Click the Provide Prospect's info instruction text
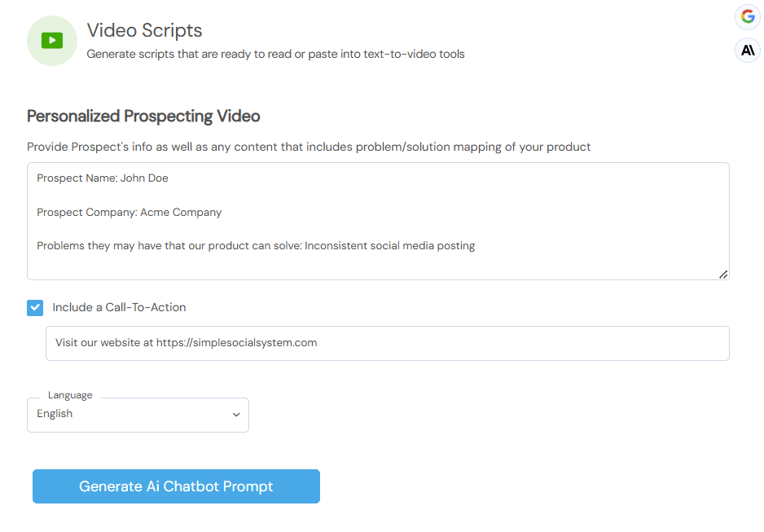 pos(309,147)
